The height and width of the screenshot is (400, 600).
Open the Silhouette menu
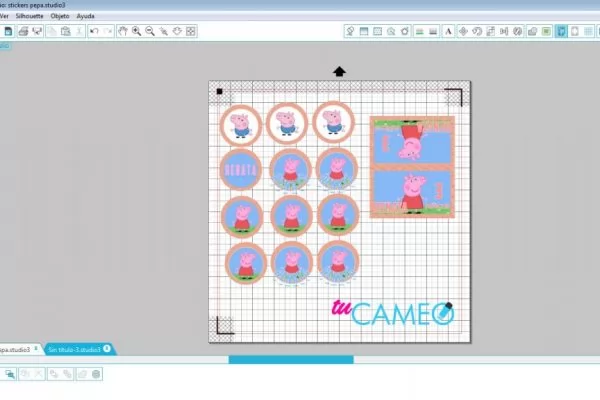coord(29,16)
